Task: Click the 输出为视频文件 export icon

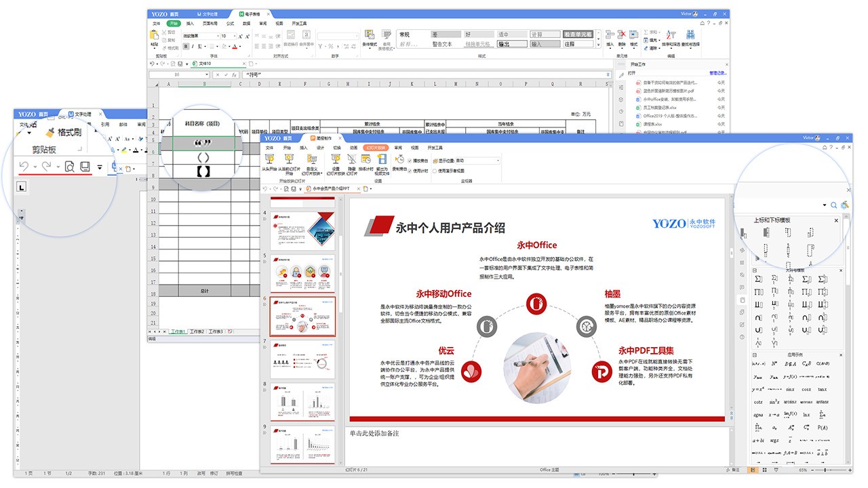Action: (382, 159)
